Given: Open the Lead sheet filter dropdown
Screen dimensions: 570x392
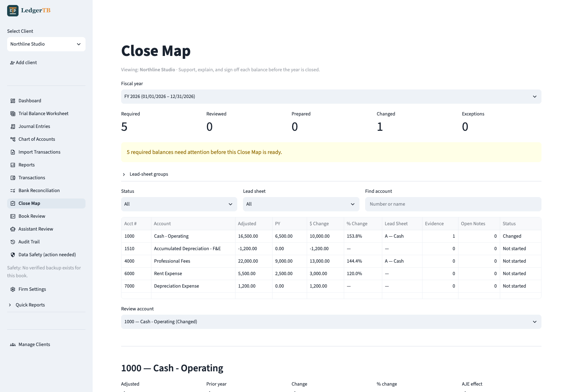Looking at the screenshot, I should 301,204.
